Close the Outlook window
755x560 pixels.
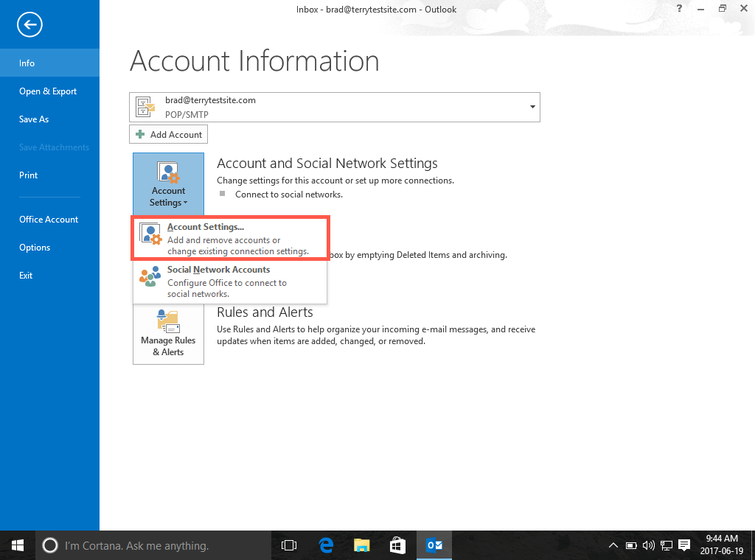coord(743,9)
